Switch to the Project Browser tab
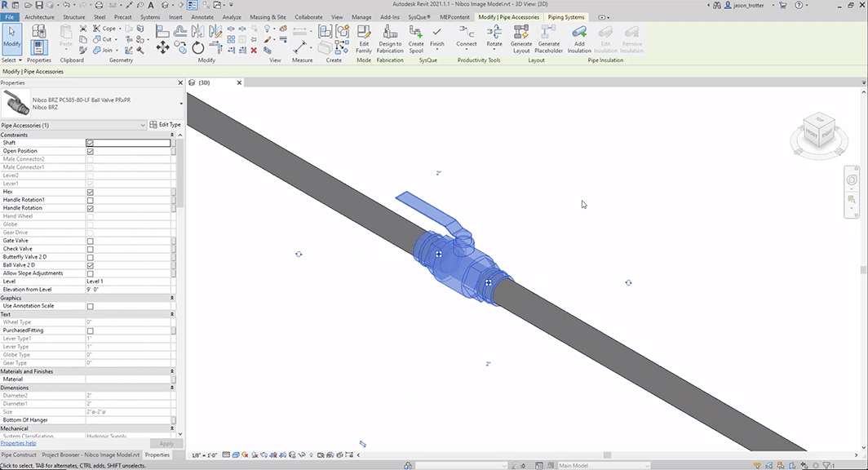The height and width of the screenshot is (470, 868). click(x=91, y=454)
